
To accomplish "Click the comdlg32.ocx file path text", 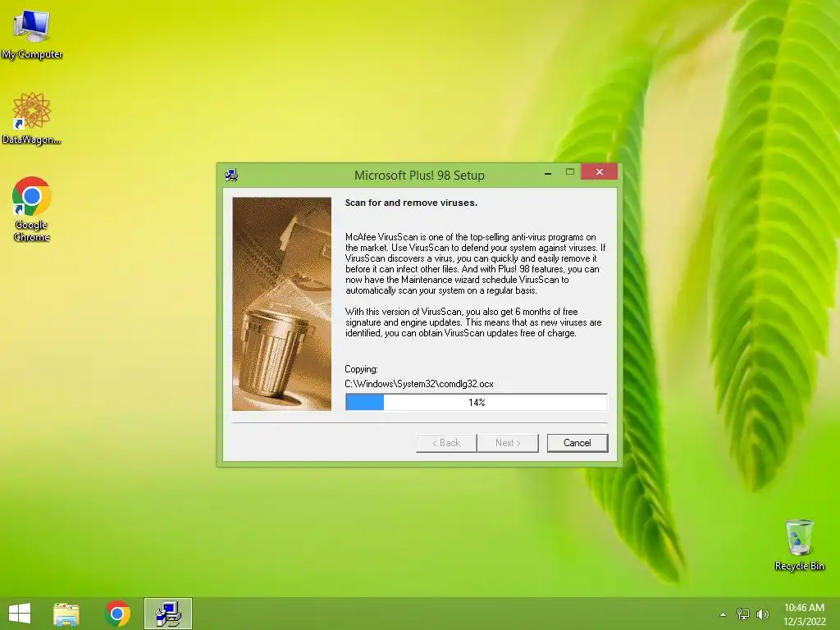I will click(x=419, y=384).
